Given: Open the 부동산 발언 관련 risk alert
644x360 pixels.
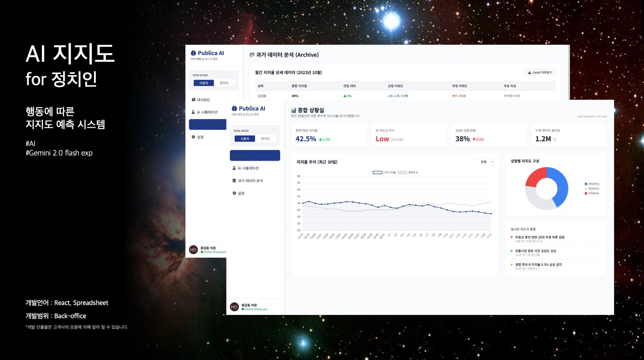Looking at the screenshot, I should pyautogui.click(x=539, y=237).
